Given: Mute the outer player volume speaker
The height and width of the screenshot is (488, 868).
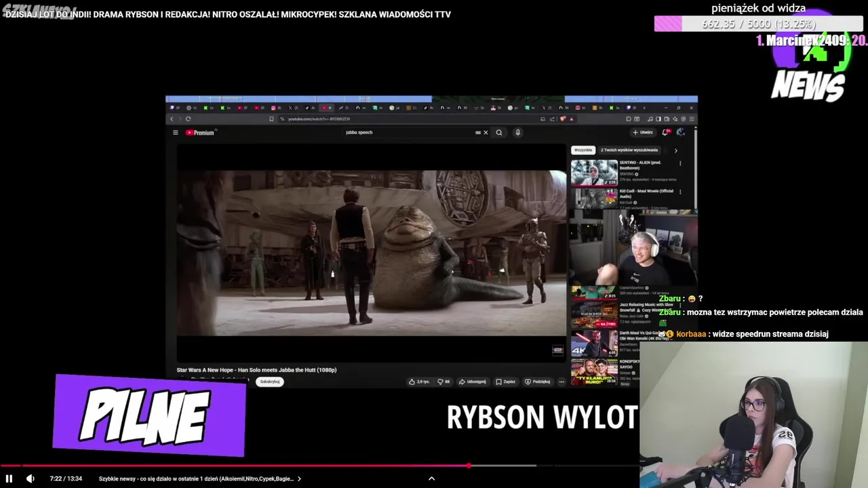Looking at the screenshot, I should click(30, 479).
